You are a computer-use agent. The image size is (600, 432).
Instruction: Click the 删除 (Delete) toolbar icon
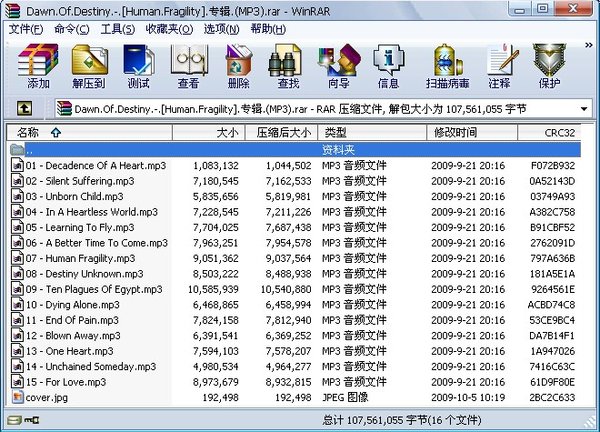click(238, 60)
